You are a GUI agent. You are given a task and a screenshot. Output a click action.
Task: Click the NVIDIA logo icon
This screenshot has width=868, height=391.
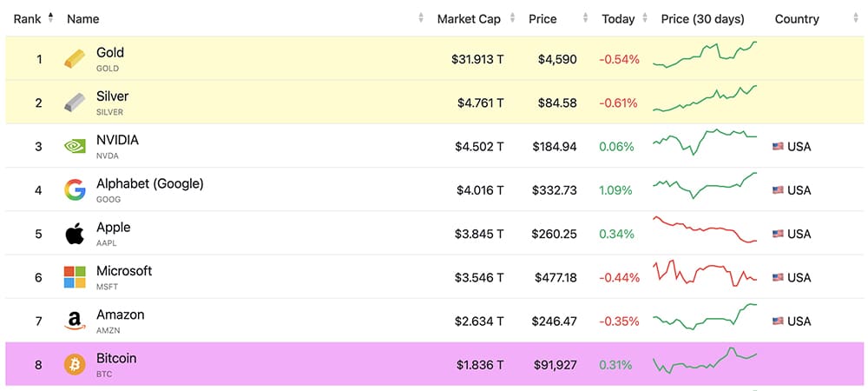pyautogui.click(x=76, y=147)
